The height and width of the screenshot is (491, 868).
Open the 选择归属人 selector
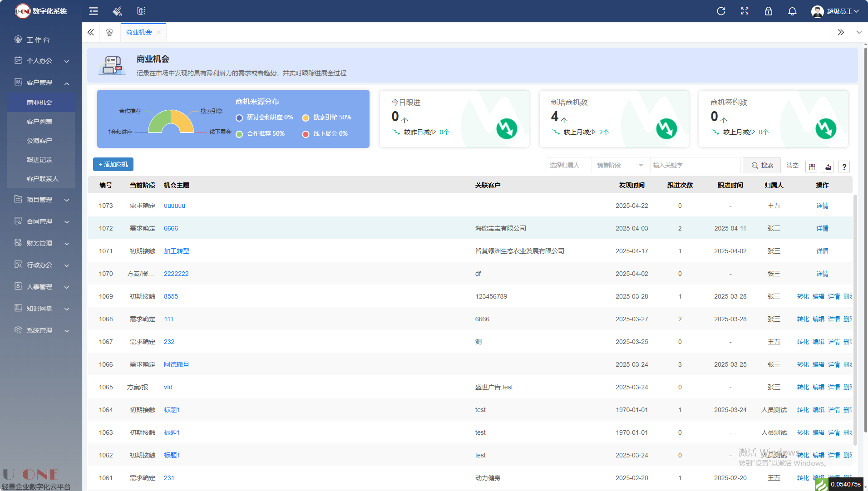coord(569,165)
